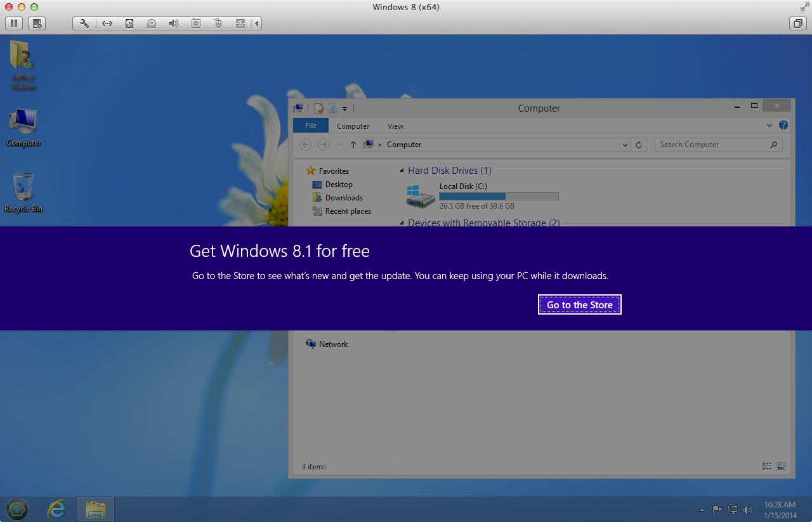This screenshot has width=812, height=522.
Task: Click the sound speaker icon in VM toolbar
Action: [x=173, y=23]
